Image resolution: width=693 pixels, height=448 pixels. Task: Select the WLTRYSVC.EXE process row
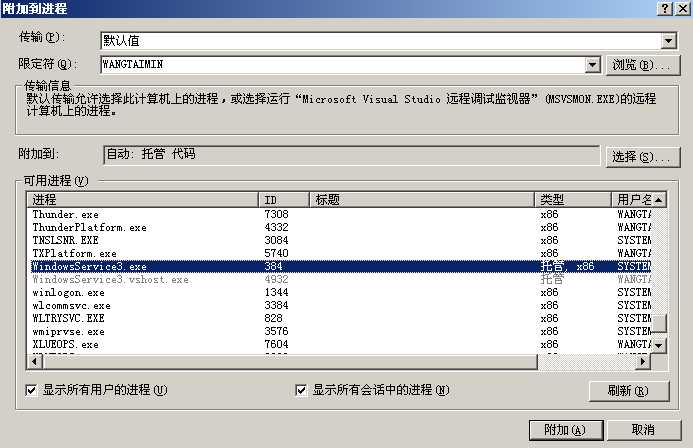(341, 318)
